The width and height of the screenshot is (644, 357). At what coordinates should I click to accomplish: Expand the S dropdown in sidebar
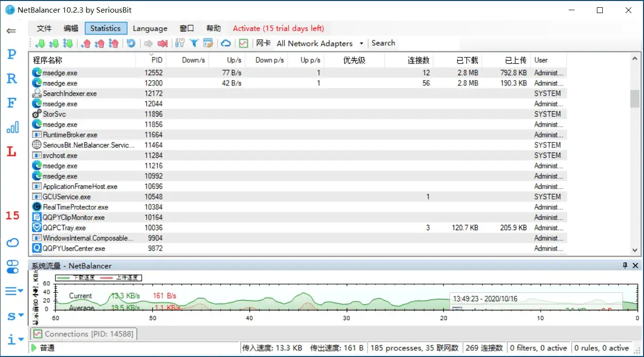pyautogui.click(x=15, y=316)
